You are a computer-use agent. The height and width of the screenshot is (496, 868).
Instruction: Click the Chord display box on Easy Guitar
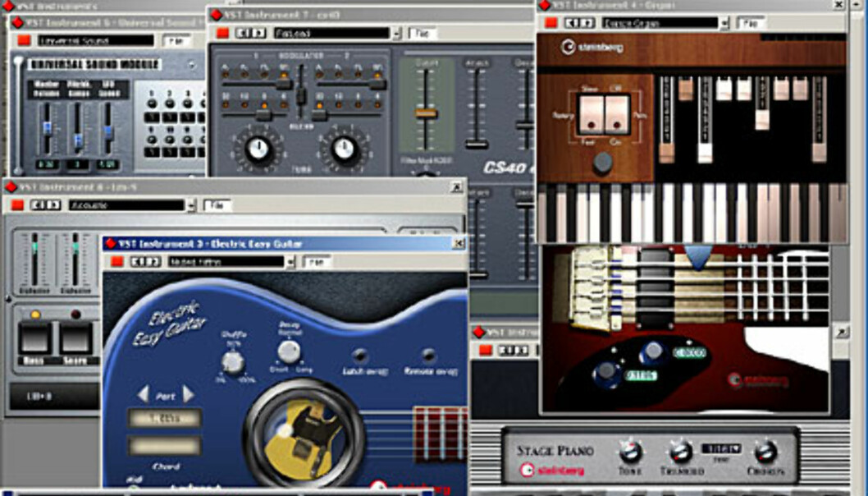coord(164,445)
